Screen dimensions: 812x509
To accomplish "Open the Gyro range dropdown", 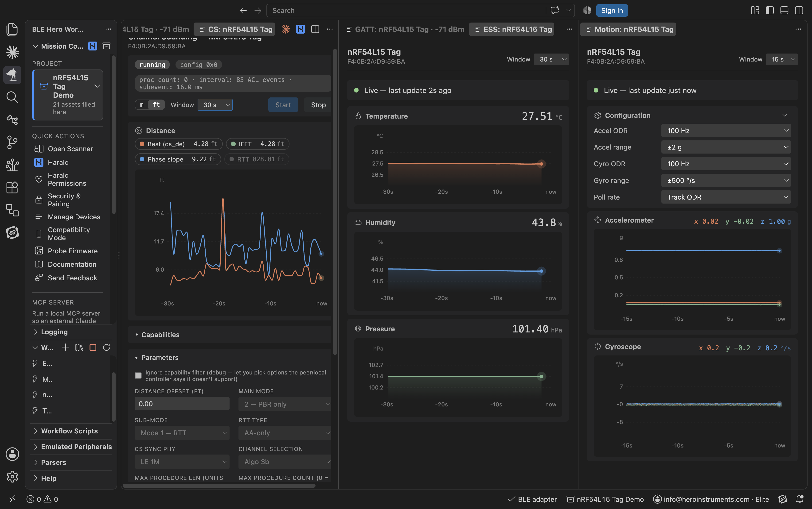I will [726, 181].
